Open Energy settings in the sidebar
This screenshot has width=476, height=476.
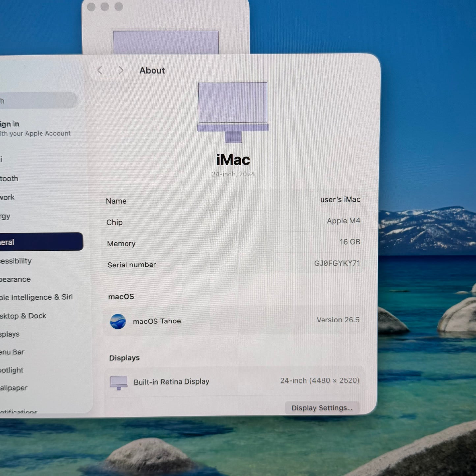pos(5,216)
